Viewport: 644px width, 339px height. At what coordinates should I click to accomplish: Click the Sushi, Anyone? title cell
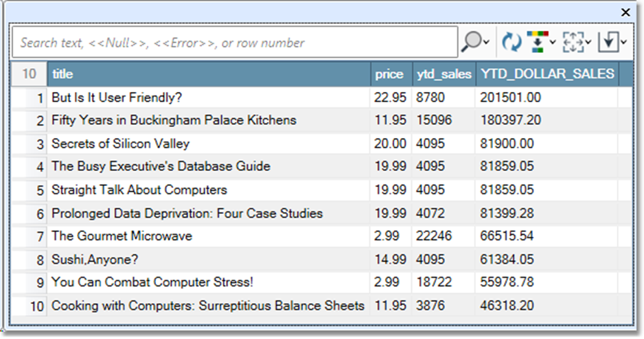click(x=95, y=259)
